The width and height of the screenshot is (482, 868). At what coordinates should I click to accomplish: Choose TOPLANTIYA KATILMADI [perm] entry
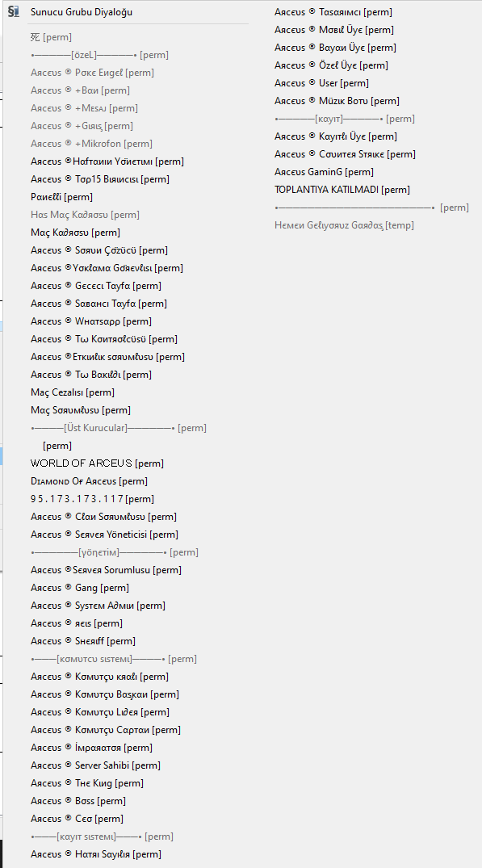[342, 189]
